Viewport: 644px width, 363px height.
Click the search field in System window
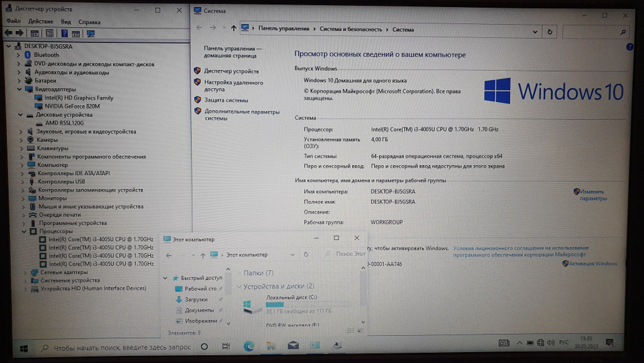coord(596,32)
